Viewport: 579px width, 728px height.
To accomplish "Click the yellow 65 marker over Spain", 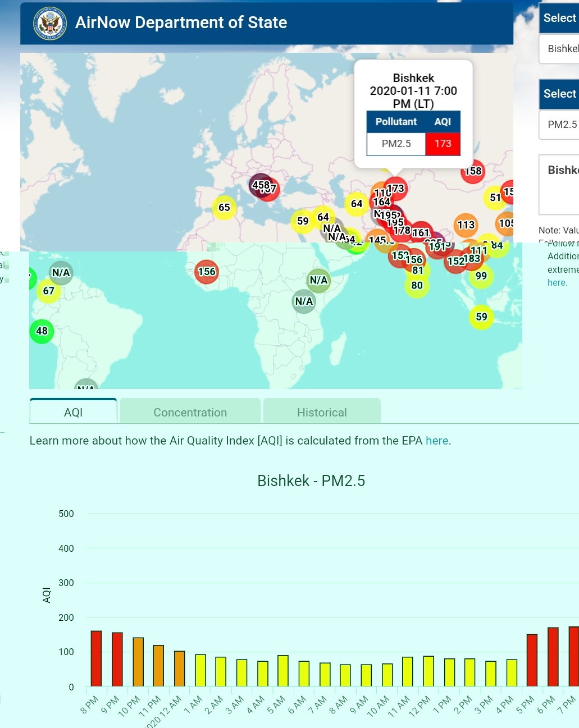I will point(224,208).
